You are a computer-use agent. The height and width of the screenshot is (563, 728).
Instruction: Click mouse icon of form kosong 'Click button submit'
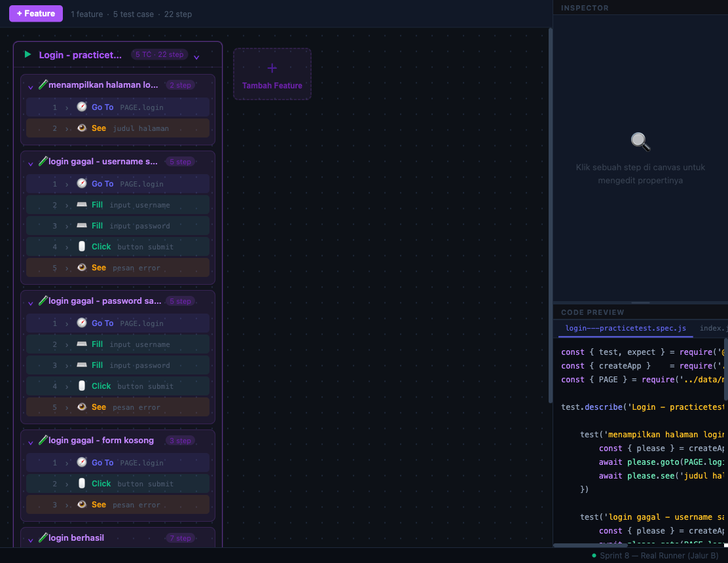[82, 483]
